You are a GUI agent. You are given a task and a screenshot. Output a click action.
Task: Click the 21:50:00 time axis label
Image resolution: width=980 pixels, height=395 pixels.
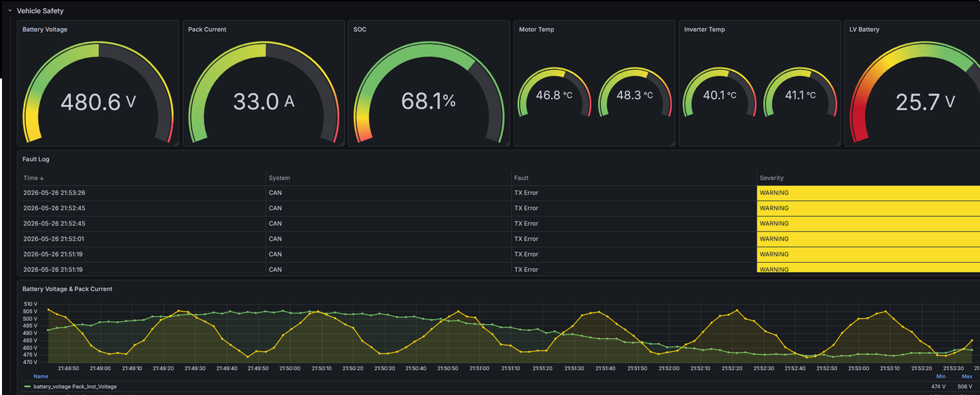(x=289, y=368)
